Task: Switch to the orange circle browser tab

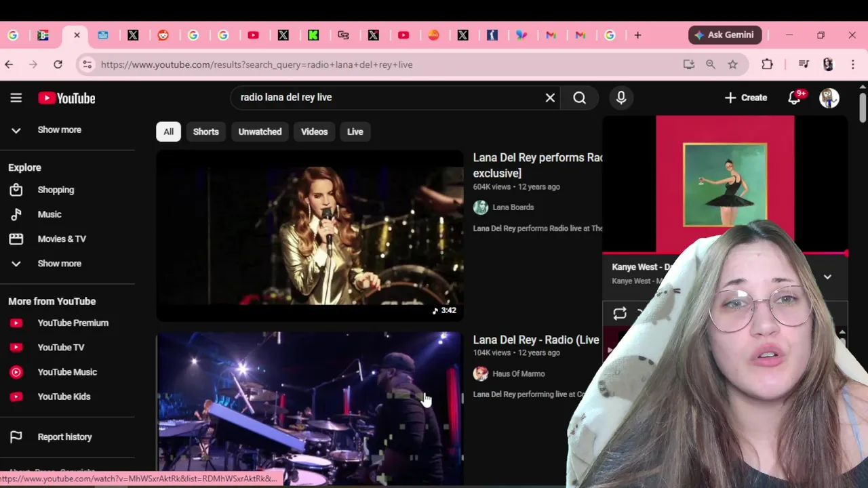Action: [x=433, y=35]
